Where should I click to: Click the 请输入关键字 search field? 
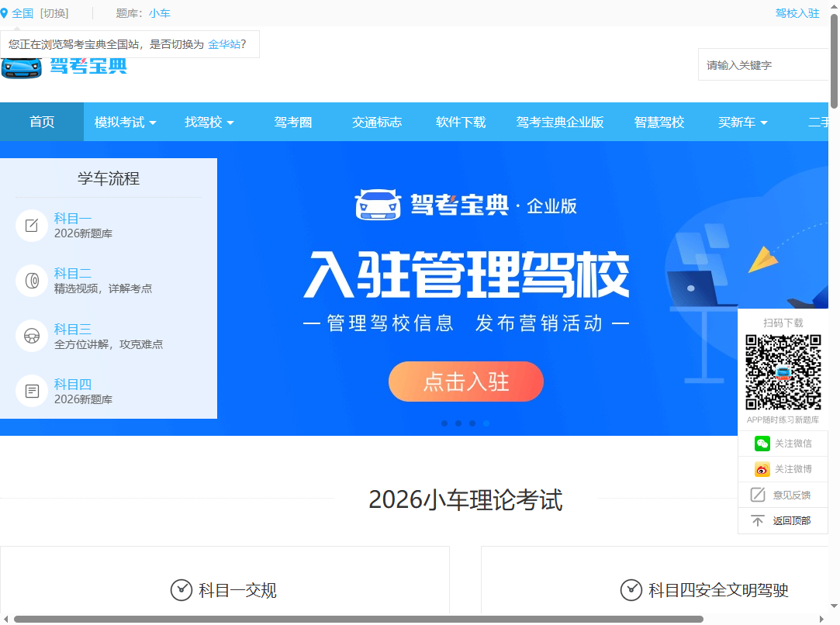tap(763, 65)
